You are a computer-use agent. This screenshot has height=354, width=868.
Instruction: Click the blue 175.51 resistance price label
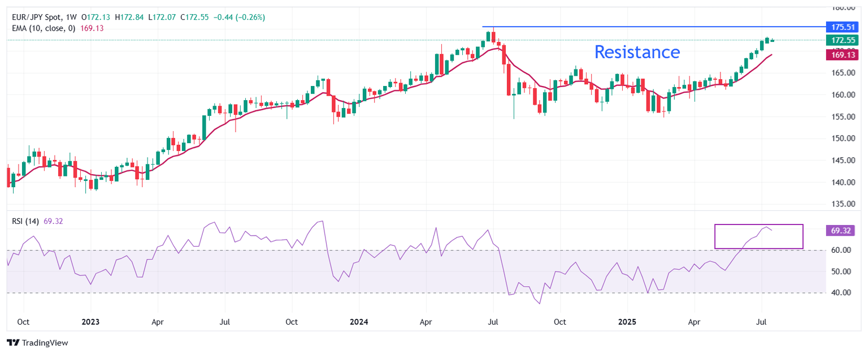coord(841,27)
